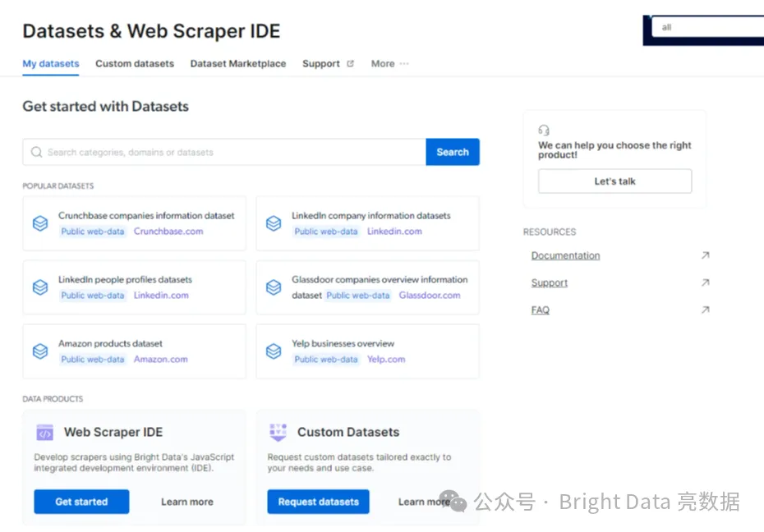Click the Request datasets button

pyautogui.click(x=318, y=502)
